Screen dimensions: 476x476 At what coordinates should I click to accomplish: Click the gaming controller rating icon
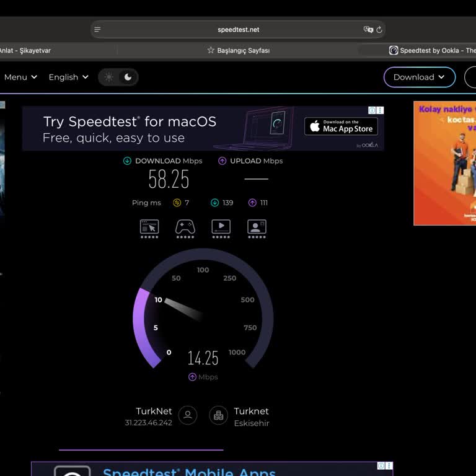click(185, 229)
